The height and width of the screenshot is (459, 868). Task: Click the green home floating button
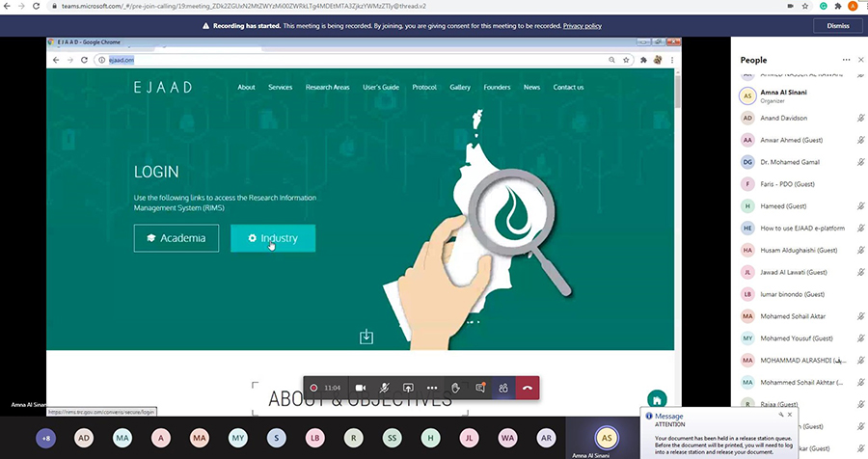pyautogui.click(x=657, y=400)
